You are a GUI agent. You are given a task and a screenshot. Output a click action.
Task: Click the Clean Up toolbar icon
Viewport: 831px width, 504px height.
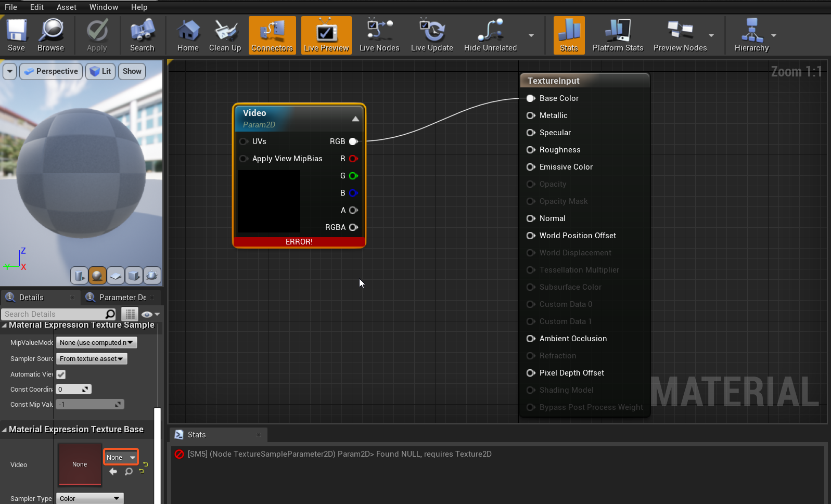225,35
